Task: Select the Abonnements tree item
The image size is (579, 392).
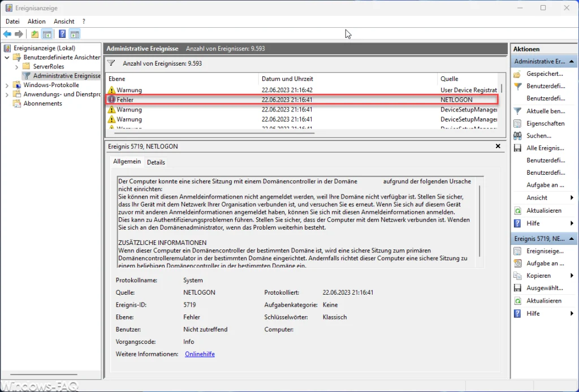Action: coord(43,104)
